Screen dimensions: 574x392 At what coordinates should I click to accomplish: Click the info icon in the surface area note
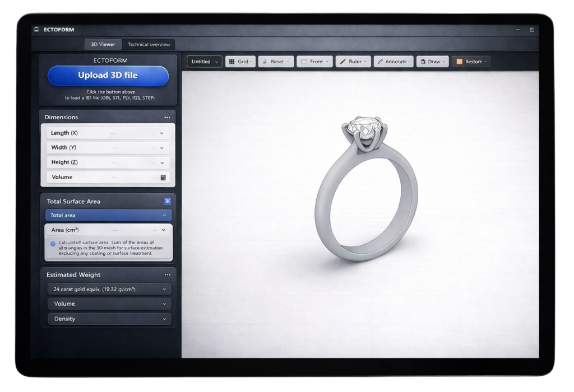[53, 244]
